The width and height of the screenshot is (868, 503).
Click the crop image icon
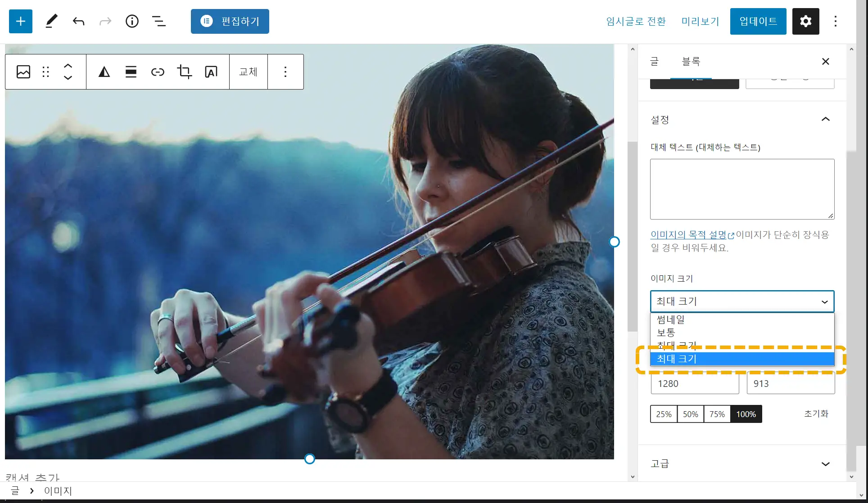[x=184, y=72]
